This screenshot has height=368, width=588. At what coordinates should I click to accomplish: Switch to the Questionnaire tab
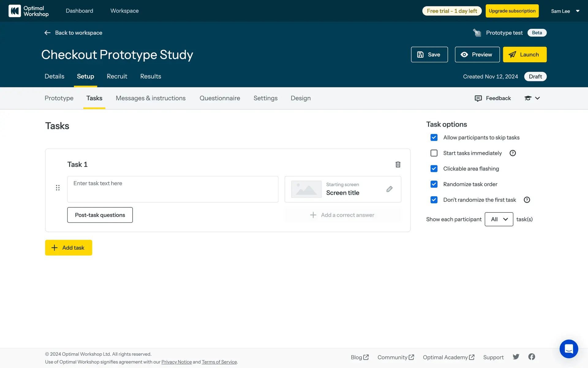click(x=220, y=98)
